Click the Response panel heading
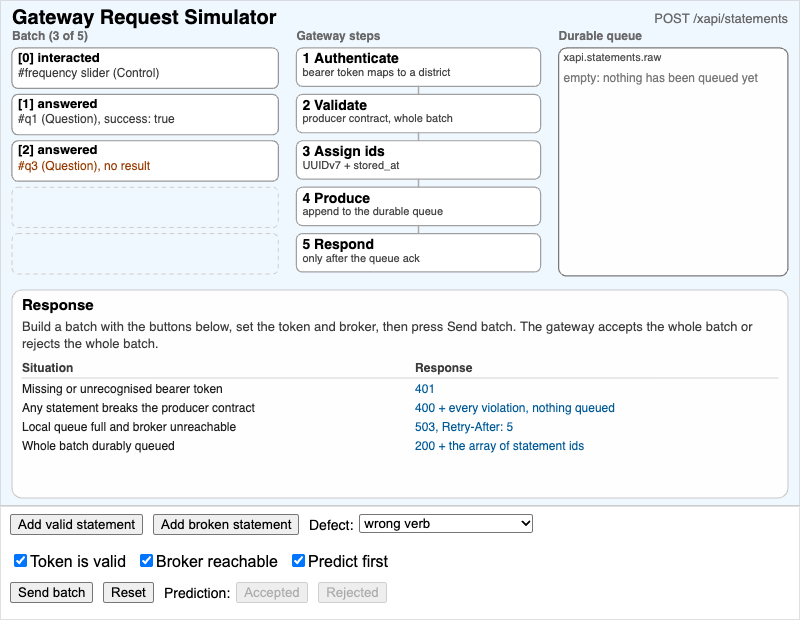This screenshot has height=622, width=800. click(x=58, y=305)
